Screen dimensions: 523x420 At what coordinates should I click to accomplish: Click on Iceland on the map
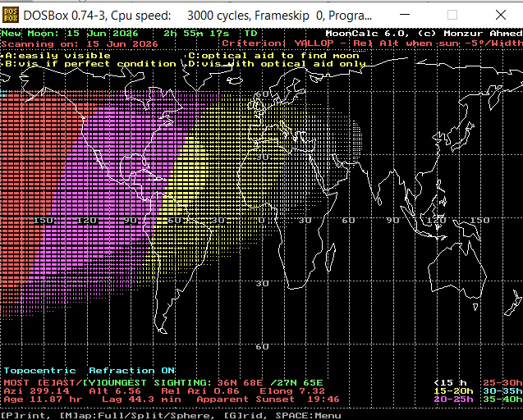pyautogui.click(x=235, y=80)
